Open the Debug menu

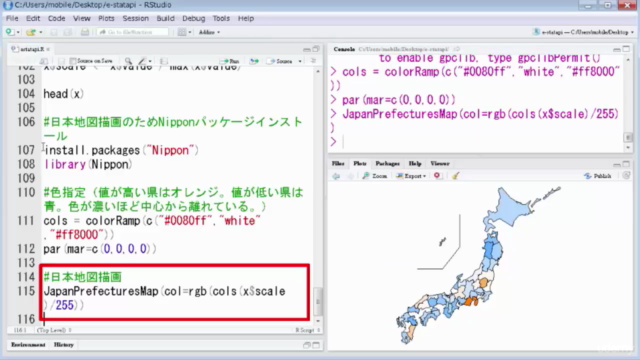(x=193, y=18)
